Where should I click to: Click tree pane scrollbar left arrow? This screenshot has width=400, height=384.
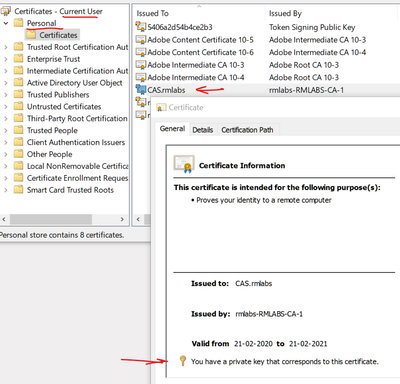[4, 219]
